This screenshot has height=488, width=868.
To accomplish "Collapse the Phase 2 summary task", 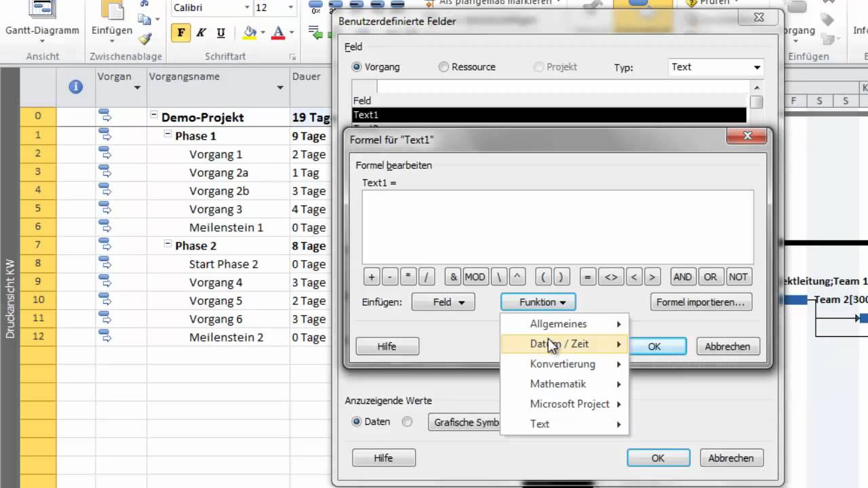I will (x=167, y=245).
